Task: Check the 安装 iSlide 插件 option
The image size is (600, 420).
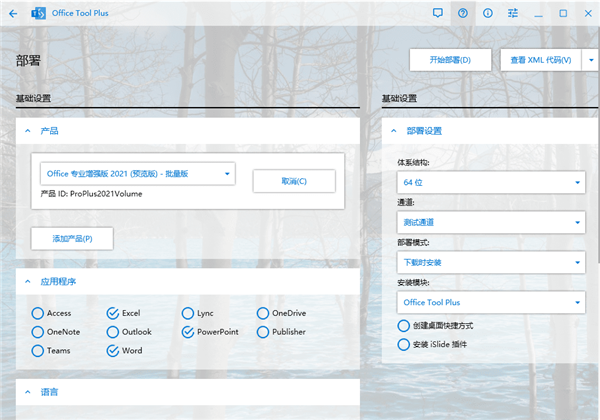Action: pyautogui.click(x=404, y=344)
